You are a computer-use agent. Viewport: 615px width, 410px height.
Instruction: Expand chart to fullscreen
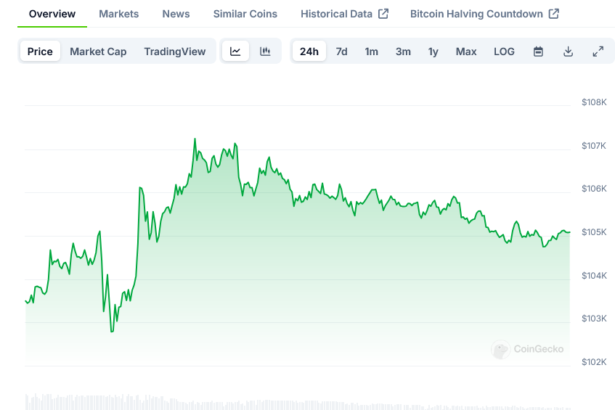[x=598, y=51]
